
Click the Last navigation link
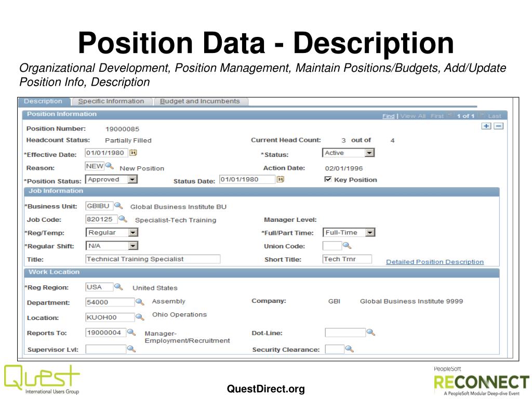tap(495, 116)
